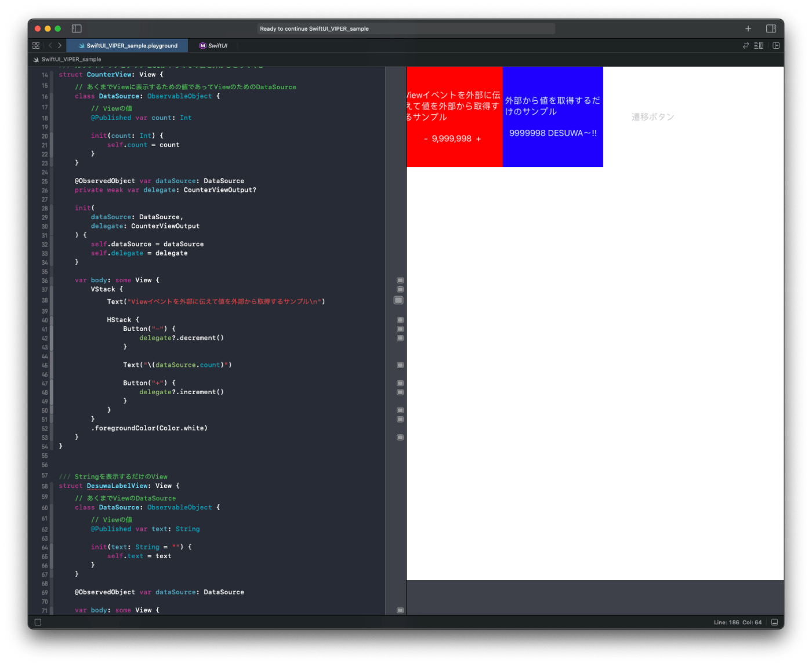Click line number 36 in the gutter
Image resolution: width=812 pixels, height=666 pixels.
point(45,281)
